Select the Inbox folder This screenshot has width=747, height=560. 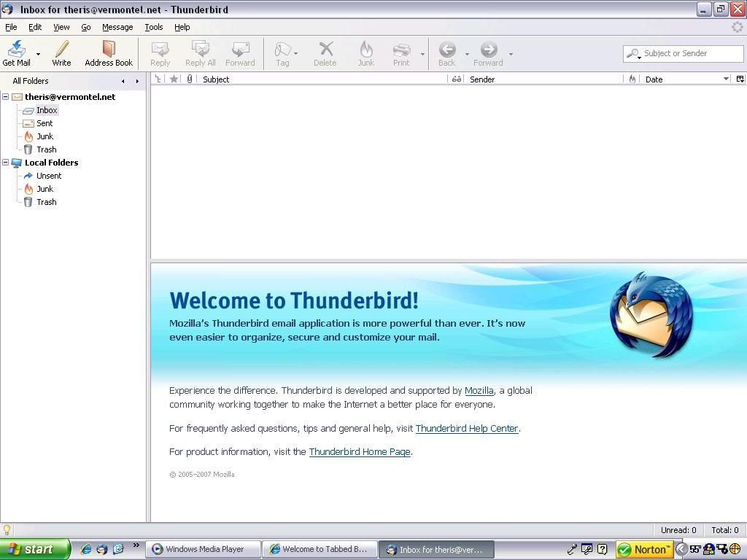[47, 110]
